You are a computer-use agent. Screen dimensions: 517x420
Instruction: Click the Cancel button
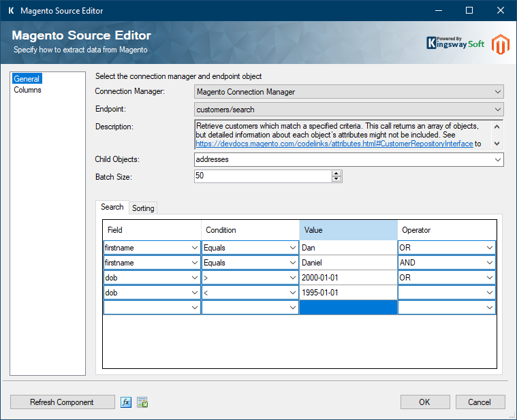480,402
